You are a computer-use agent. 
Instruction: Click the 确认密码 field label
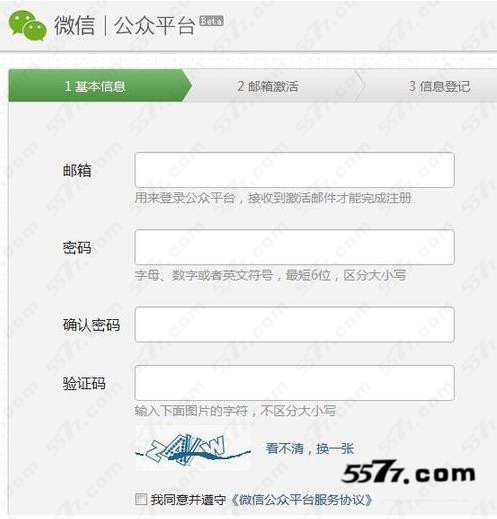pyautogui.click(x=91, y=325)
